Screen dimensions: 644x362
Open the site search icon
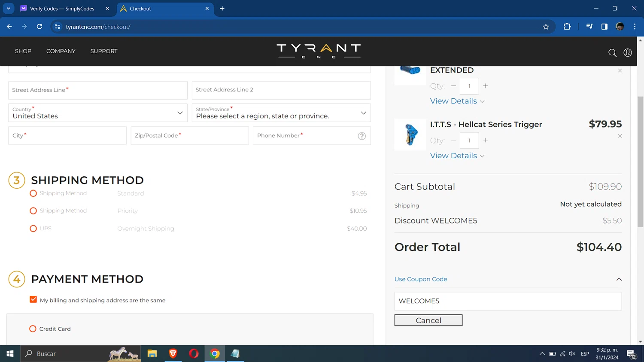click(x=612, y=53)
